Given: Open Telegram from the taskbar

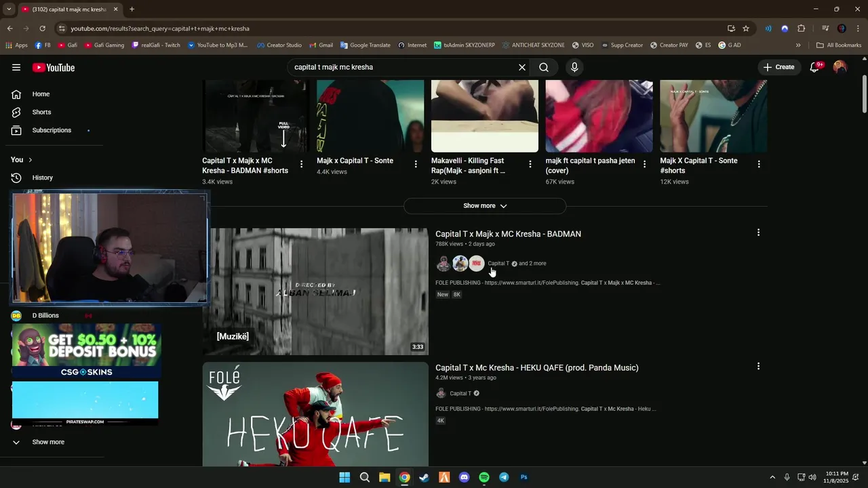Looking at the screenshot, I should 504,477.
